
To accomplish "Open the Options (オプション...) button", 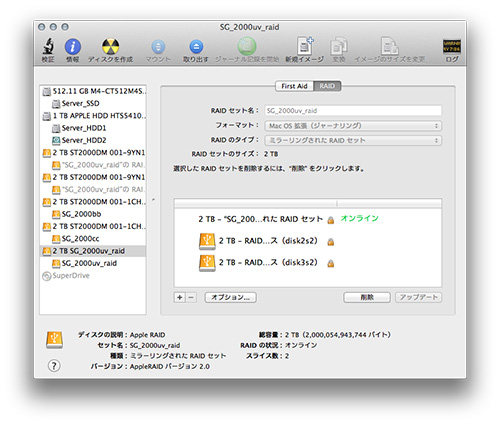I will [230, 297].
